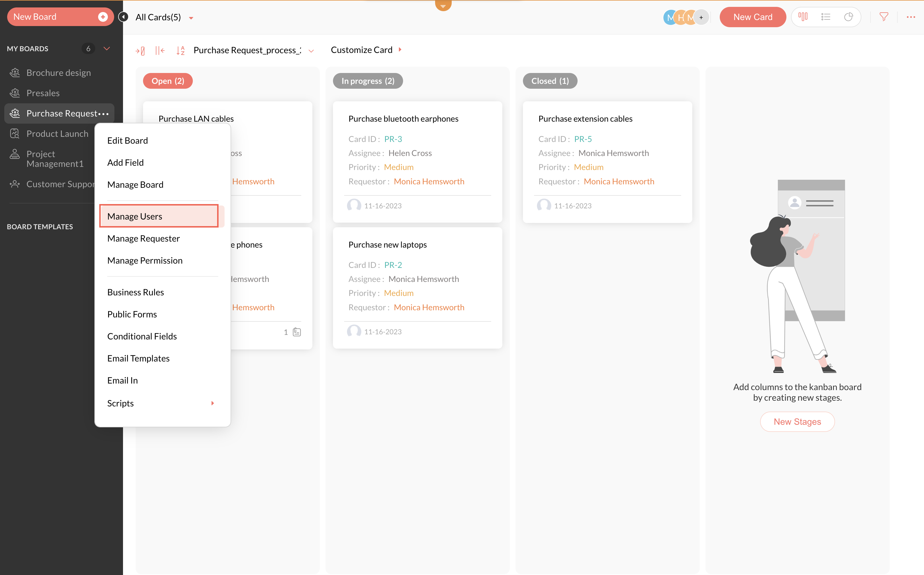
Task: Click the collapse columns icon
Action: tap(160, 50)
